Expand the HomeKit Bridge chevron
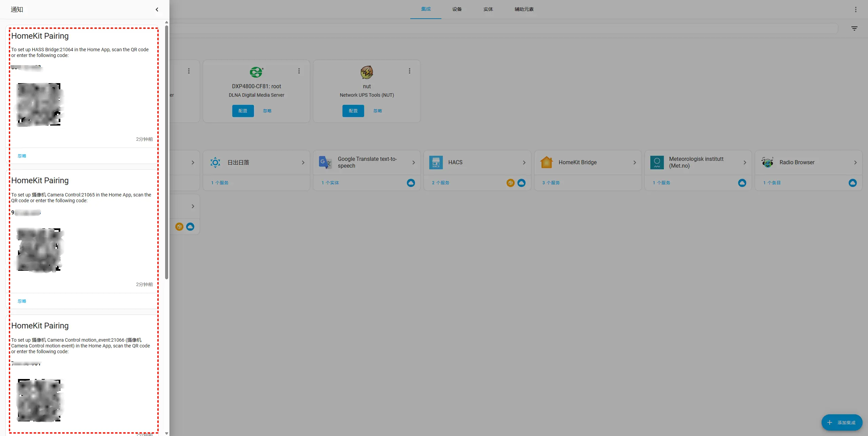Image resolution: width=868 pixels, height=436 pixels. [634, 163]
